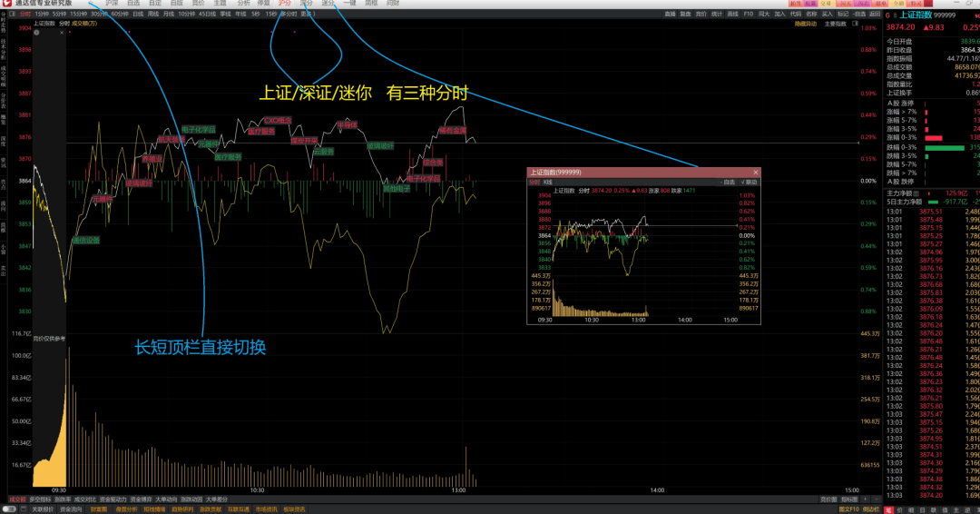Click the red G mark beside 上证指数

pos(887,15)
